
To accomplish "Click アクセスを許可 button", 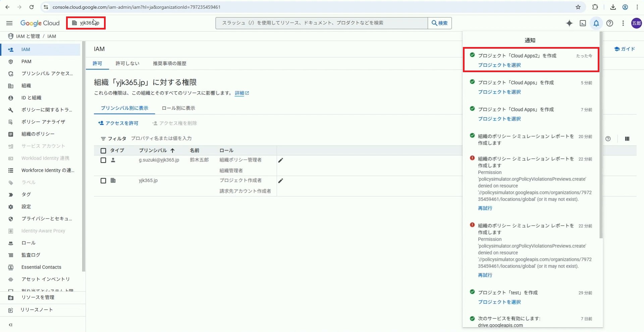I will point(118,123).
